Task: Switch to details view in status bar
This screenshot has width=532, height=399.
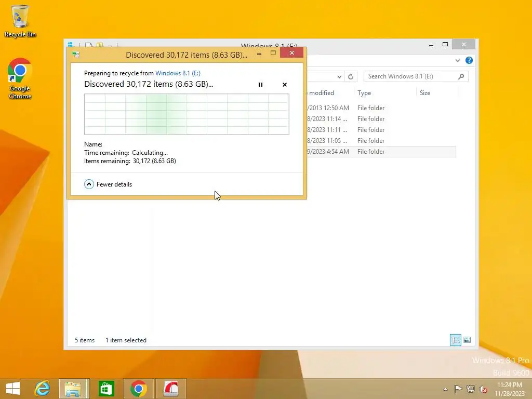Action: coord(455,340)
